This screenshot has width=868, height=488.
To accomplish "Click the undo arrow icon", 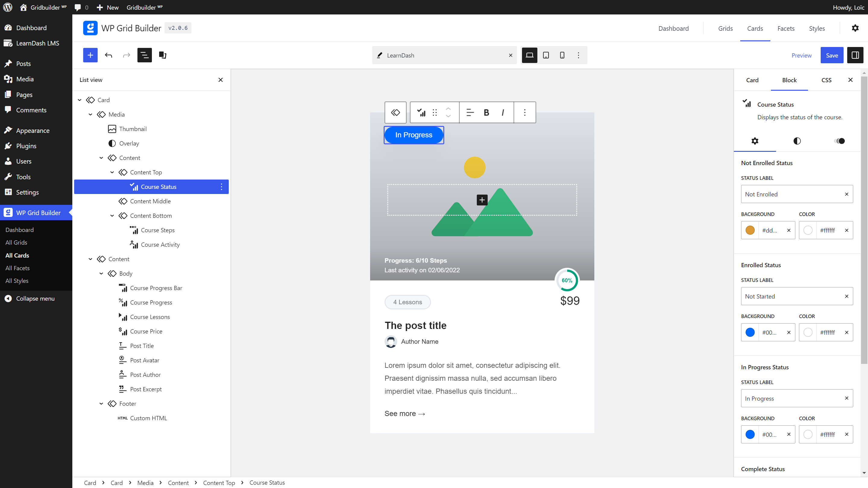I will coord(108,55).
